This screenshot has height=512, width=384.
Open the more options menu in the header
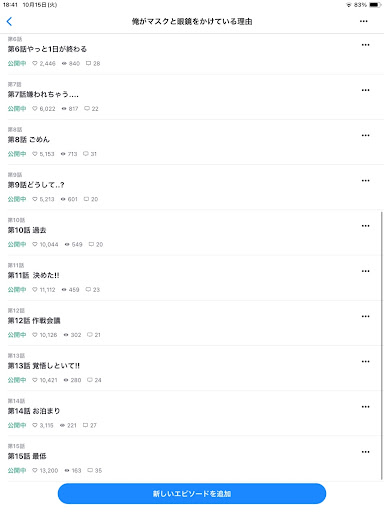pos(364,21)
